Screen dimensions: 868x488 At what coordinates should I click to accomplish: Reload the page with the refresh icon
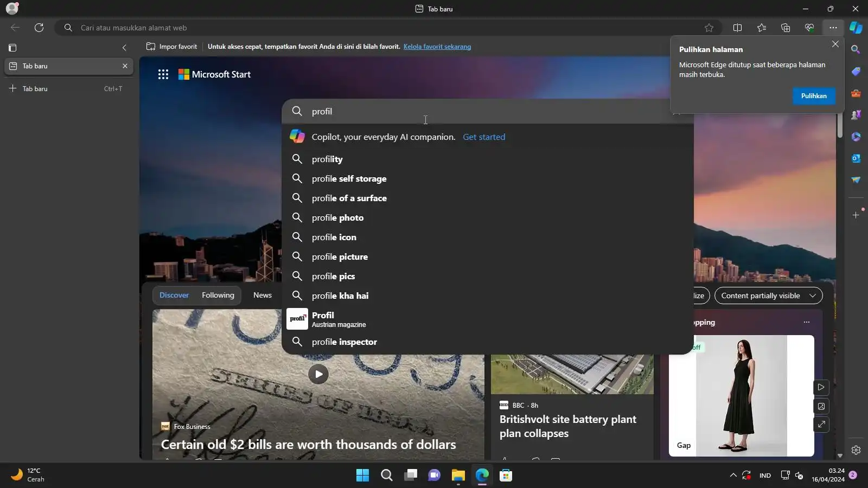click(x=39, y=28)
